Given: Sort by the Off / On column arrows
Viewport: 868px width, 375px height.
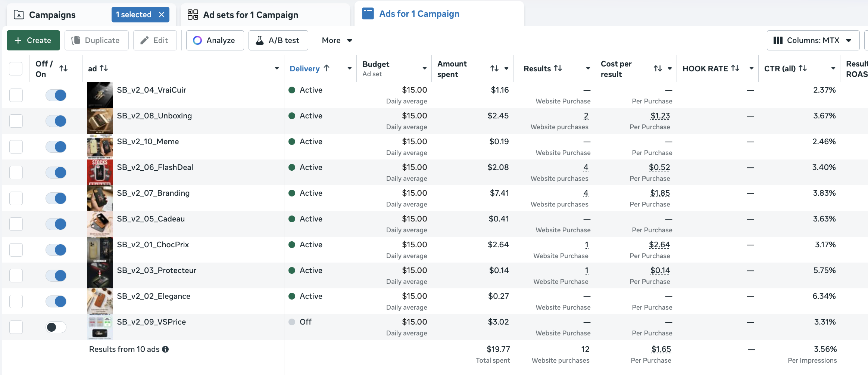Looking at the screenshot, I should pos(63,68).
